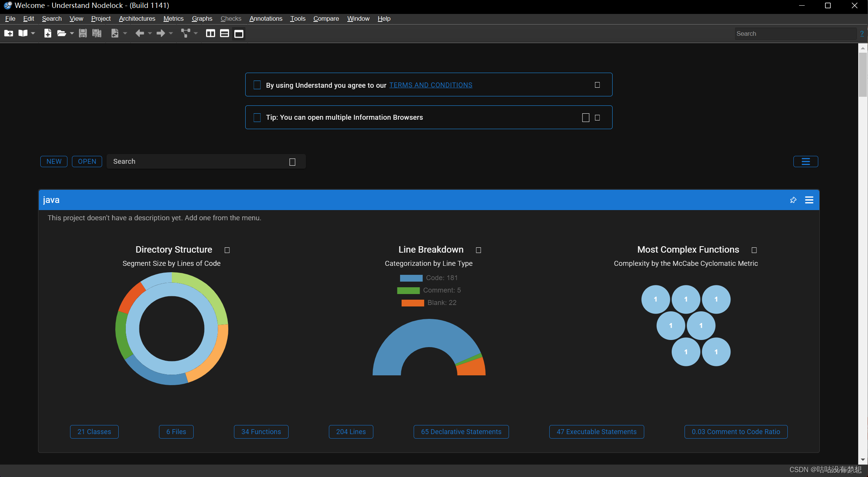Click the NEW project button

coord(54,162)
